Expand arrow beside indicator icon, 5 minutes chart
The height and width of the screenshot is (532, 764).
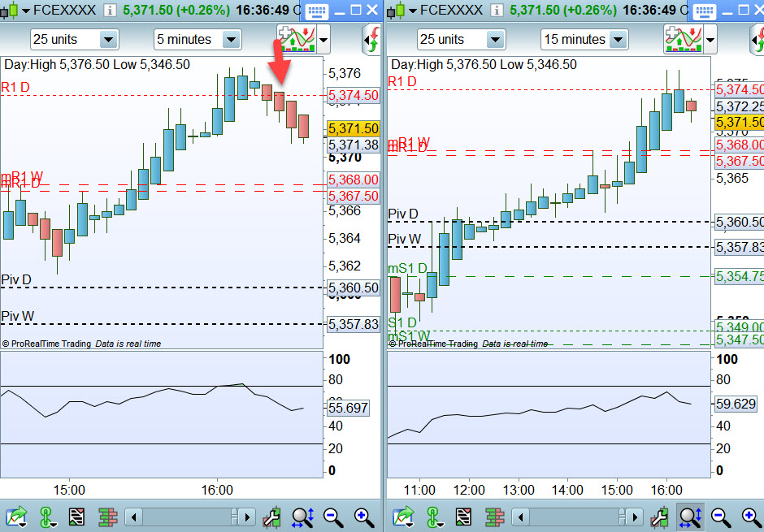[323, 40]
